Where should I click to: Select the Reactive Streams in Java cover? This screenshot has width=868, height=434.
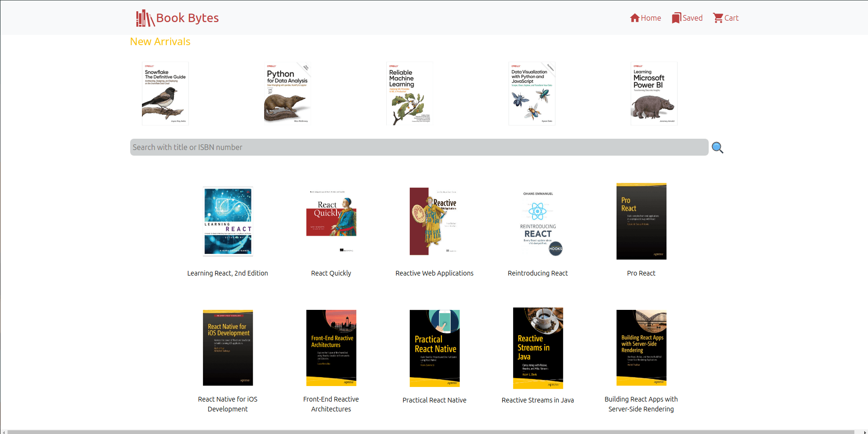pos(538,348)
